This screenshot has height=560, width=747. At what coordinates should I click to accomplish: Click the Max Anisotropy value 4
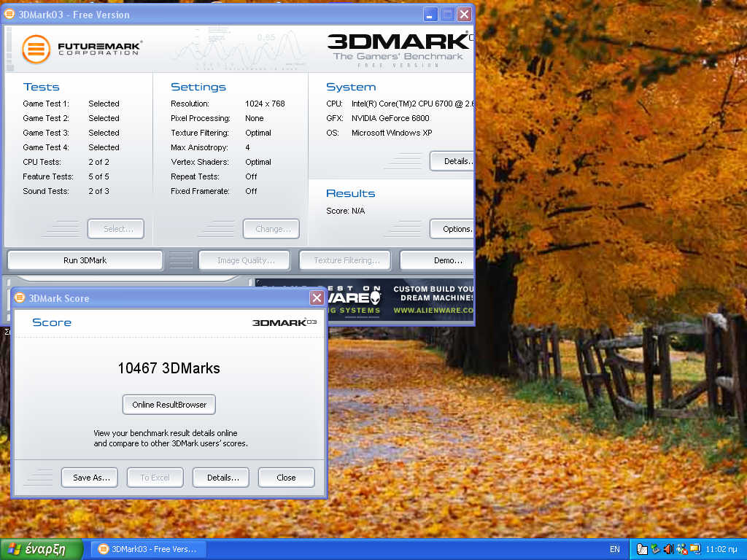click(248, 147)
